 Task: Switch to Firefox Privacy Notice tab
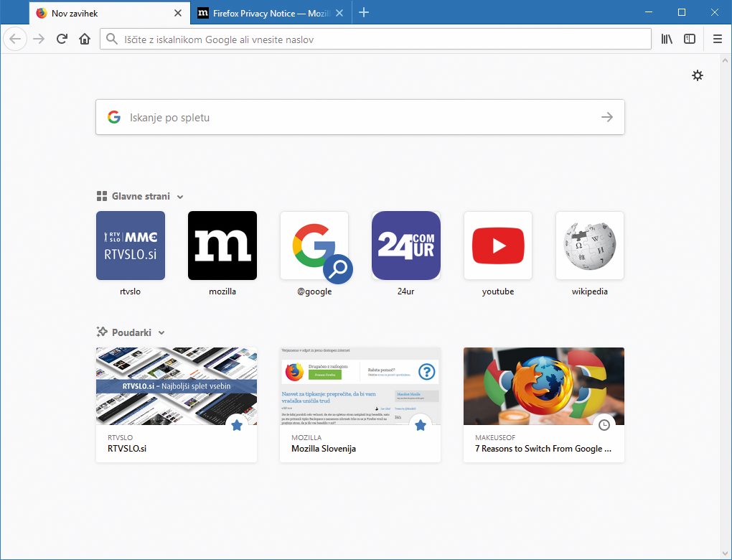click(271, 13)
